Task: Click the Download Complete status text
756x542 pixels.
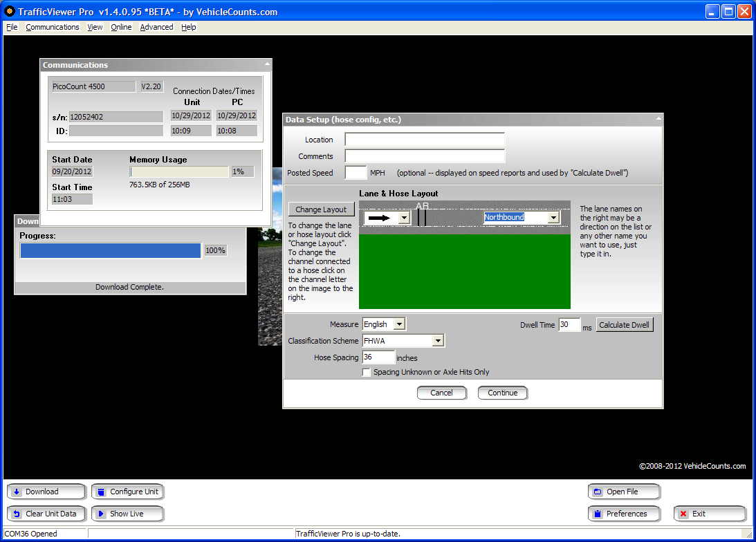Action: (x=130, y=287)
